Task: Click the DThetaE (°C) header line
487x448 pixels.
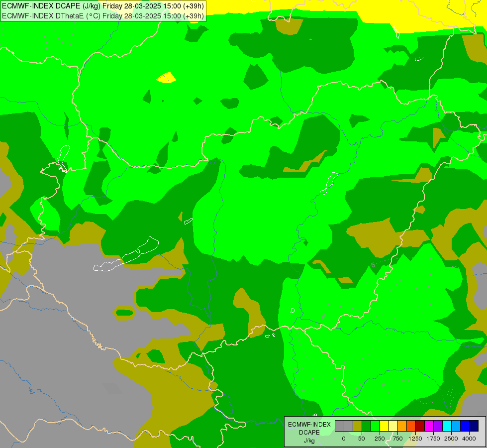Action: [103, 16]
